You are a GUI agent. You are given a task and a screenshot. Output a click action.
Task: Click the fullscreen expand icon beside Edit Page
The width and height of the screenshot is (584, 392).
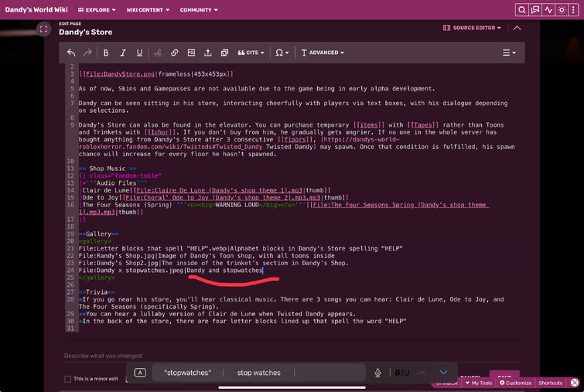[x=43, y=29]
